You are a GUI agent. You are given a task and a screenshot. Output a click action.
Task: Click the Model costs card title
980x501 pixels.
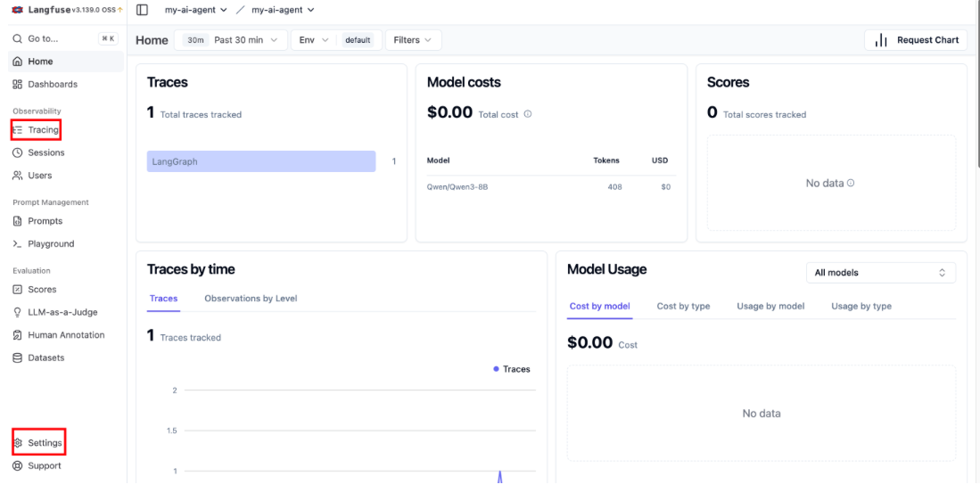(464, 82)
